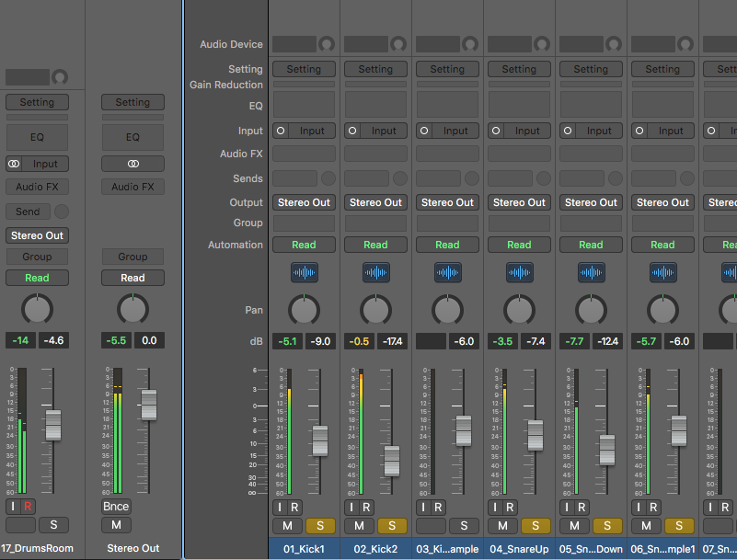737x560 pixels.
Task: Click send level knob on 06_Sn...mple1
Action: click(687, 178)
